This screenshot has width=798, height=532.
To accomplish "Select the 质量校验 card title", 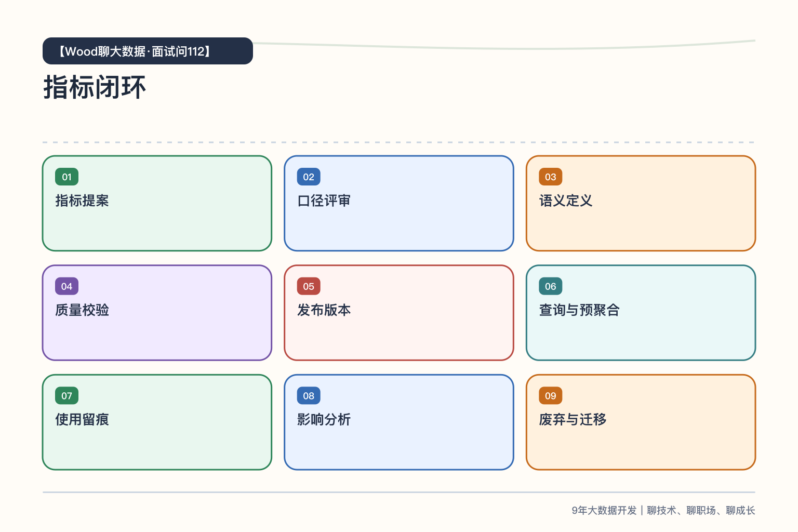I will point(82,310).
